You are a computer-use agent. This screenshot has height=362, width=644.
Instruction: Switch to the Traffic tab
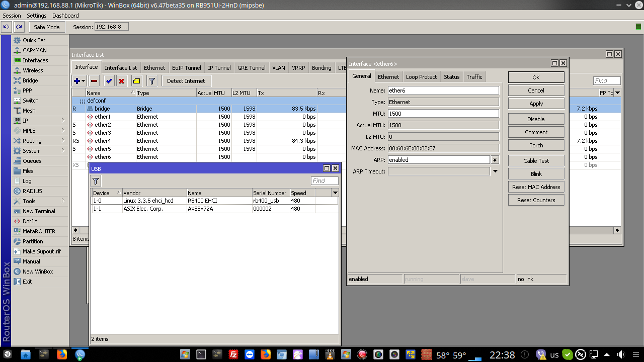tap(474, 77)
